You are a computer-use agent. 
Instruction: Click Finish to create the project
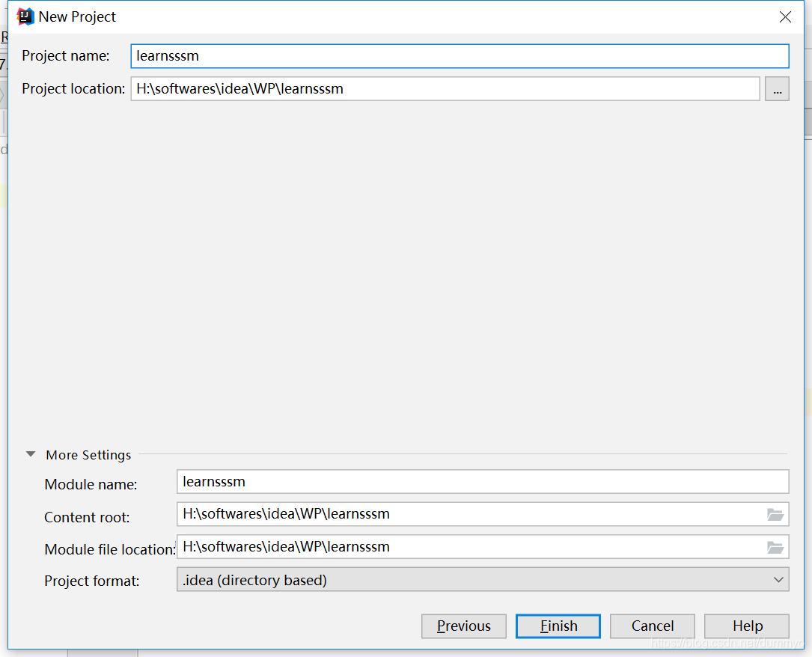coord(558,626)
